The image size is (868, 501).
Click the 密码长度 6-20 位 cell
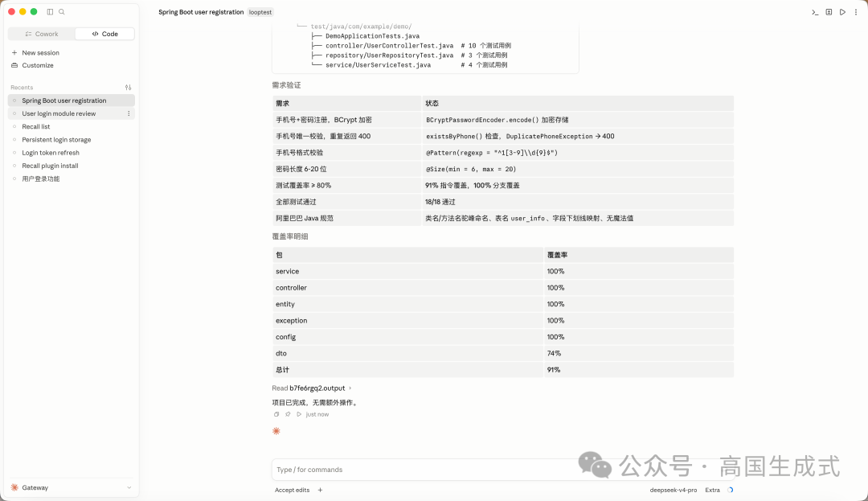(346, 169)
